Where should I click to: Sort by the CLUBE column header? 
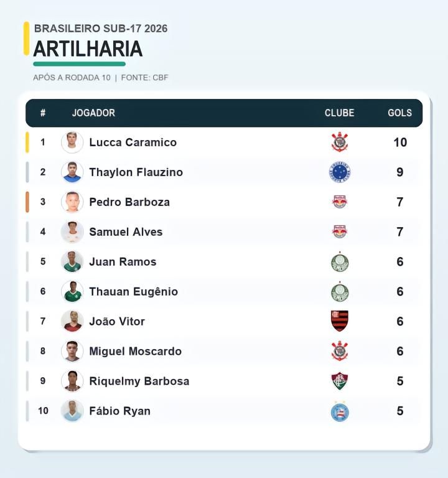pos(339,113)
